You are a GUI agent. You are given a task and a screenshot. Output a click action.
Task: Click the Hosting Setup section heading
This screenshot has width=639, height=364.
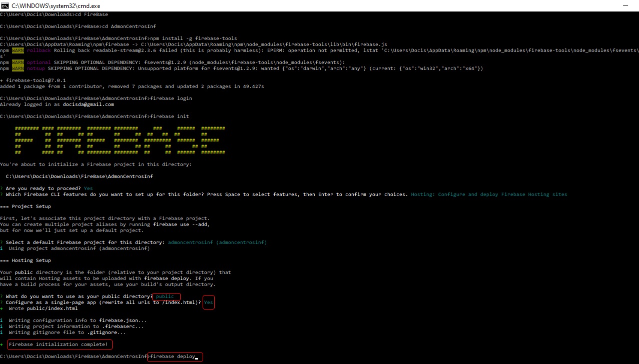tap(32, 260)
